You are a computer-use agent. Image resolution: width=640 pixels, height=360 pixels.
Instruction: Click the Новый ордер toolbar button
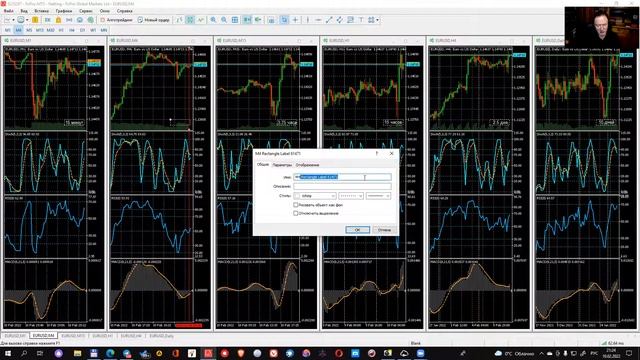point(154,20)
